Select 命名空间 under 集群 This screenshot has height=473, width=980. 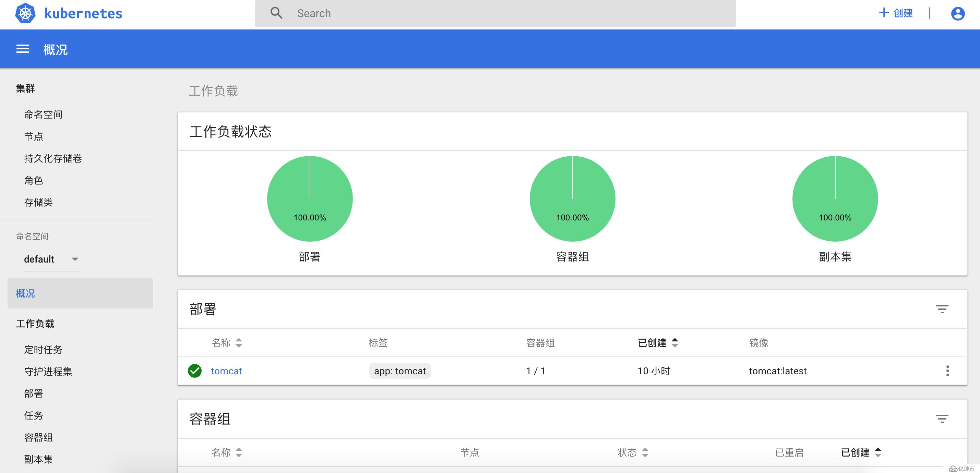click(43, 114)
